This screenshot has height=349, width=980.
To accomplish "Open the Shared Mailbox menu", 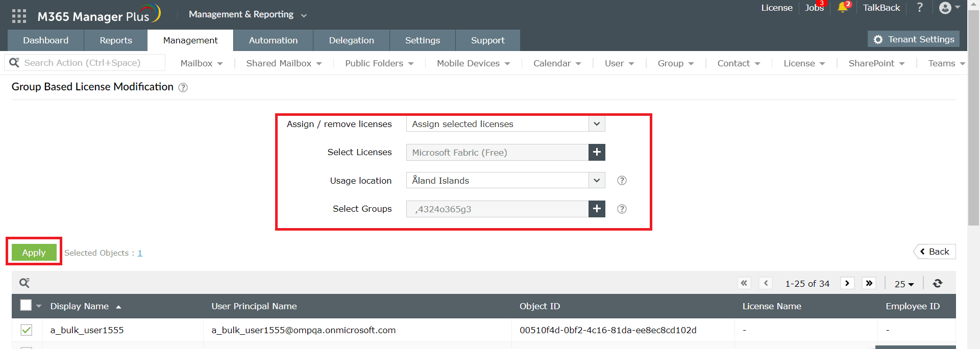I will [284, 63].
